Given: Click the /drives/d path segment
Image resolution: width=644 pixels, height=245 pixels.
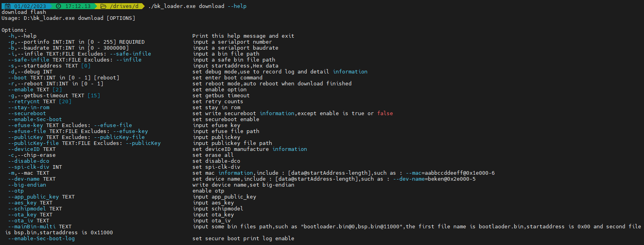Looking at the screenshot, I should [124, 6].
